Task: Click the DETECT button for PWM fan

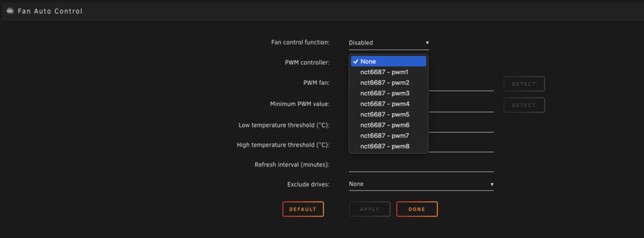Action: (x=524, y=84)
